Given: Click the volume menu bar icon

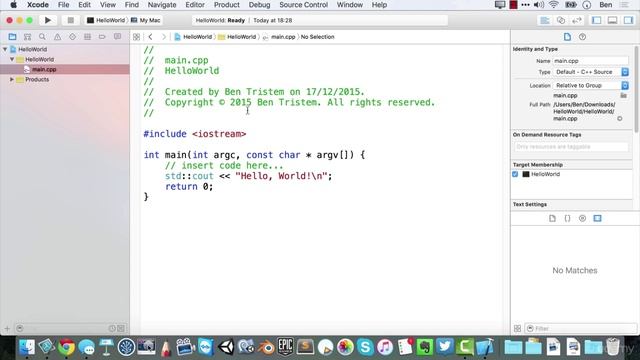Looking at the screenshot, I should click(x=539, y=5).
